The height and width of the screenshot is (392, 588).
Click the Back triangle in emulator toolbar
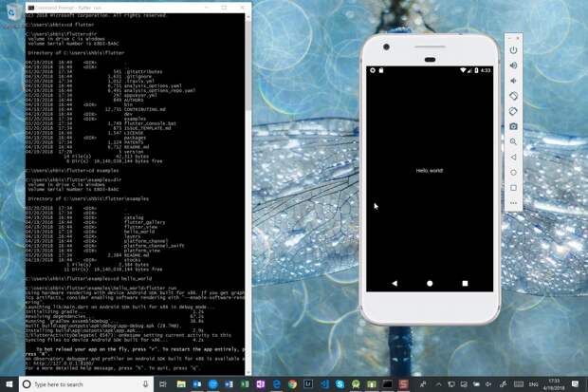click(513, 157)
